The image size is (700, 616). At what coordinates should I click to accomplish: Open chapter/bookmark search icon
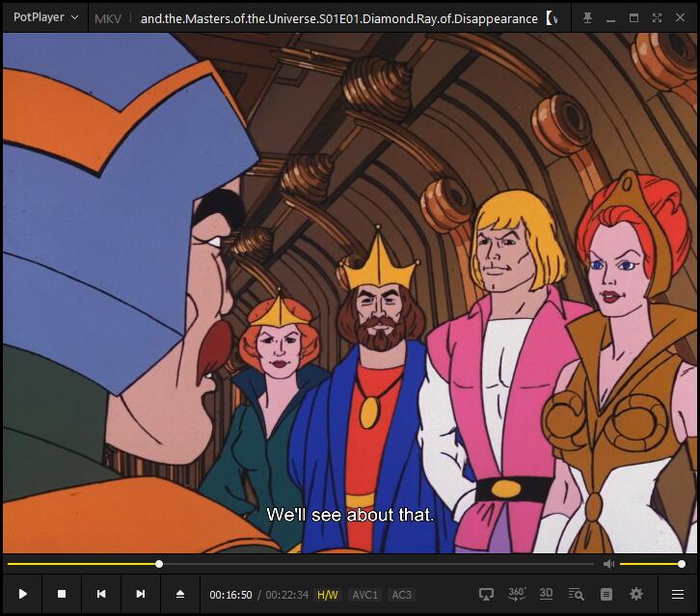576,594
